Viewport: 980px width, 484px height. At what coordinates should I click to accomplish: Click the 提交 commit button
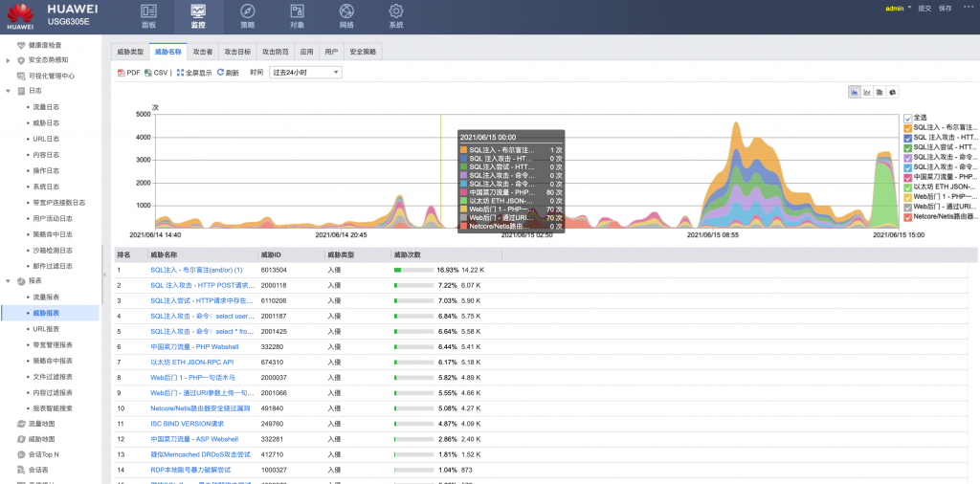(x=924, y=8)
